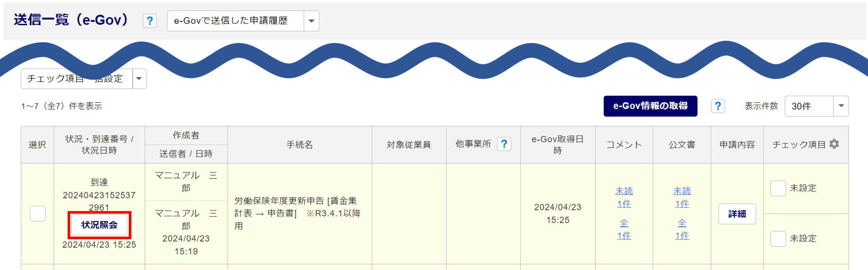Click help icon in 他事業所 column header
This screenshot has width=868, height=270.
504,144
